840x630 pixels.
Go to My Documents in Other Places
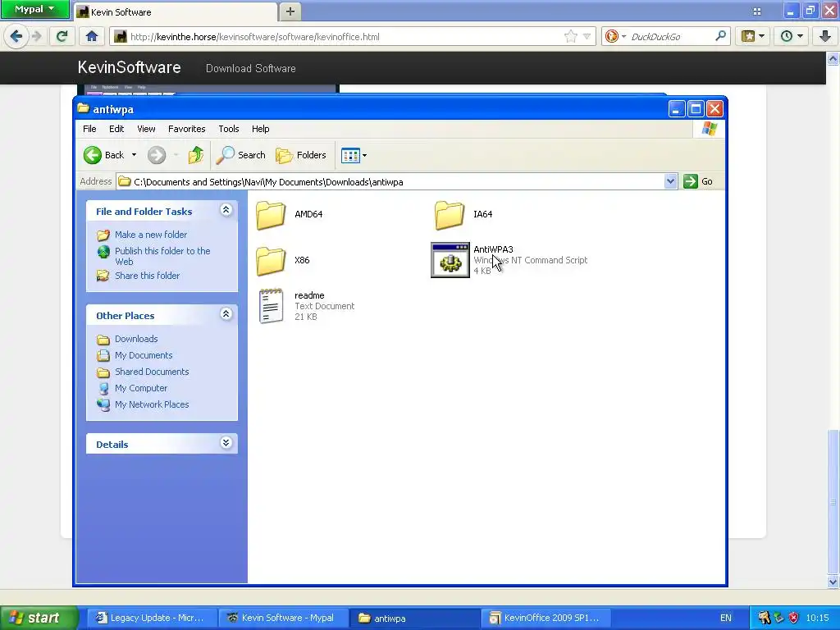(144, 355)
